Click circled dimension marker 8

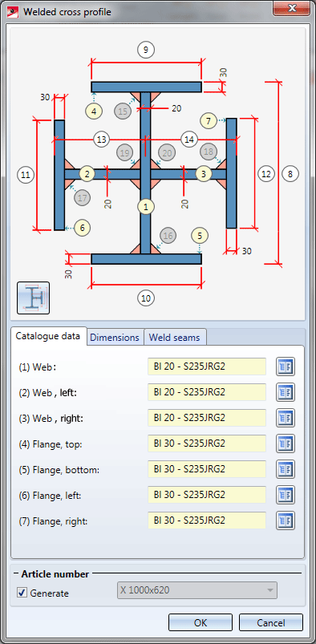pos(290,174)
